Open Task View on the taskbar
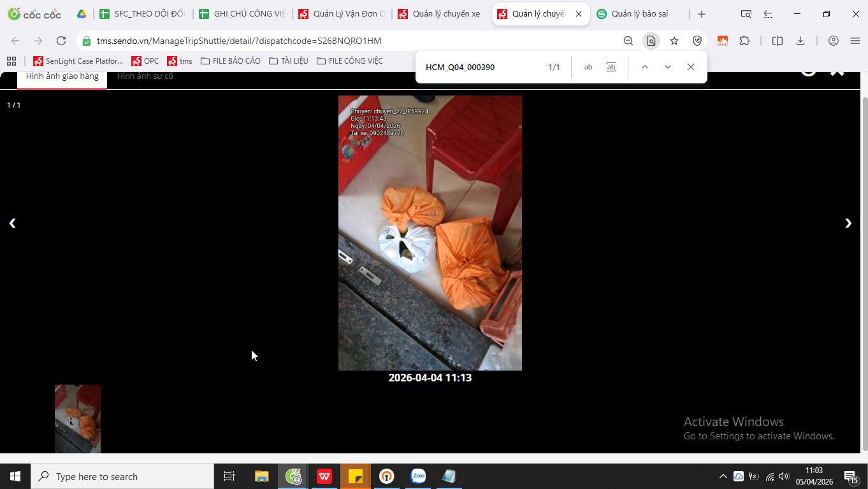 click(229, 476)
